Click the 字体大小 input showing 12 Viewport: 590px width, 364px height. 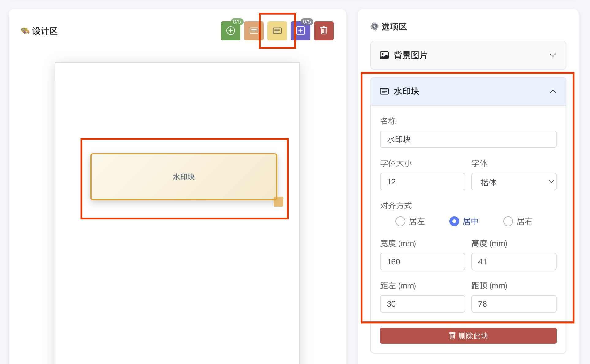point(422,182)
